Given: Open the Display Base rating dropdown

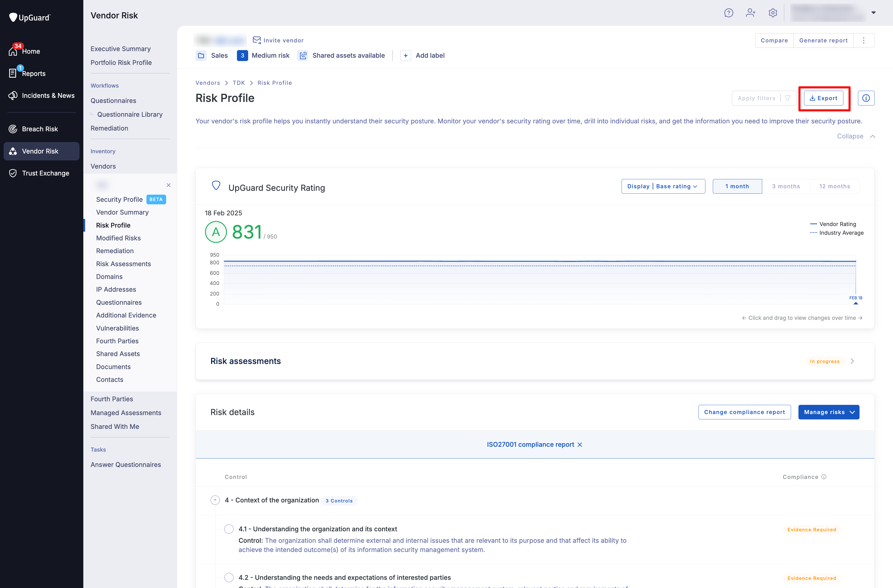Looking at the screenshot, I should [x=663, y=186].
